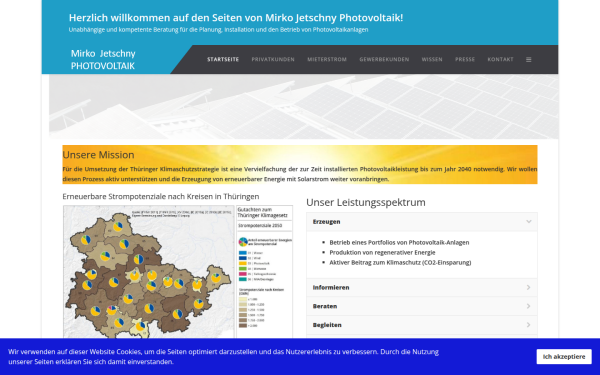Expand the Begleiten accordion chevron

[528, 325]
